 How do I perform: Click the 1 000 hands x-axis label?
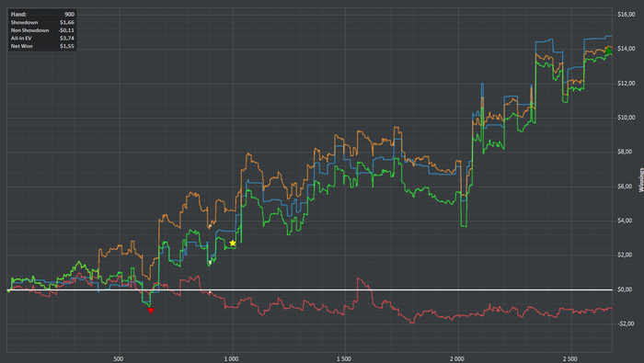(x=231, y=359)
